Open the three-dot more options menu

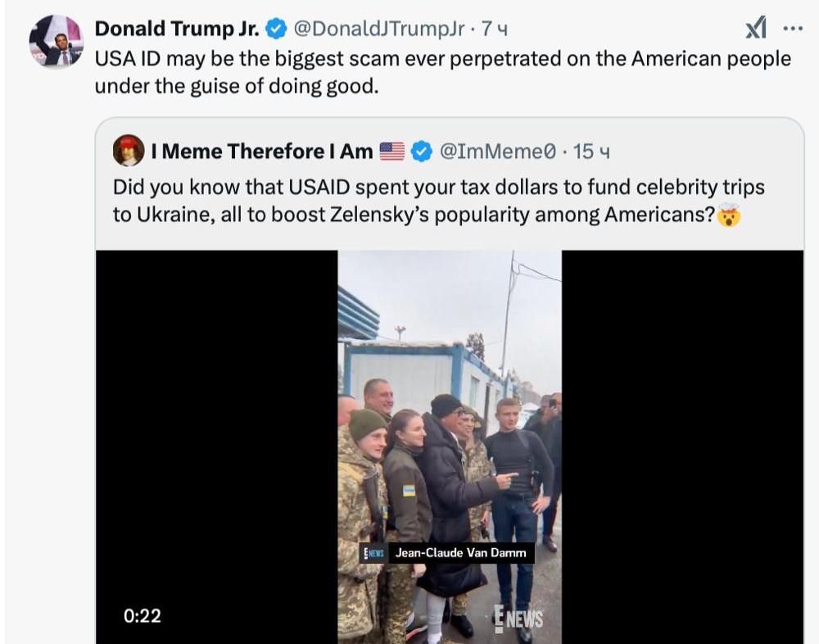click(x=793, y=29)
